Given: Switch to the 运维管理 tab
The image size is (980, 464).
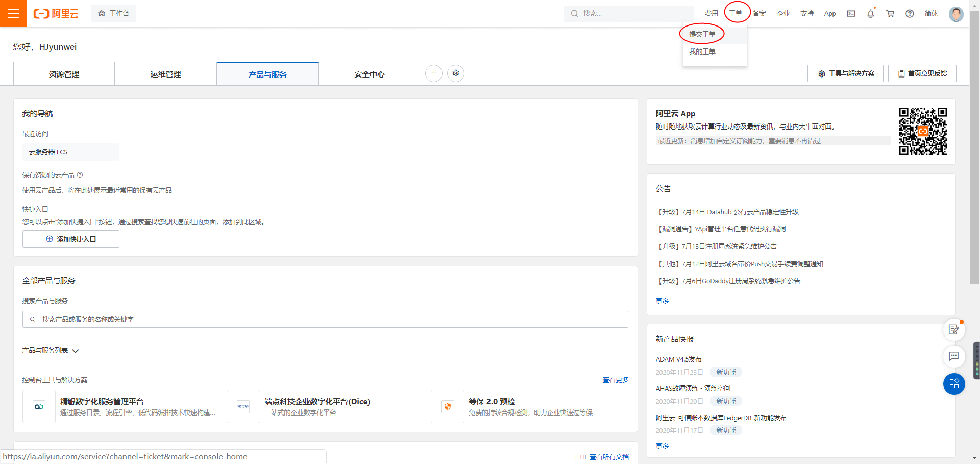Looking at the screenshot, I should [x=166, y=74].
